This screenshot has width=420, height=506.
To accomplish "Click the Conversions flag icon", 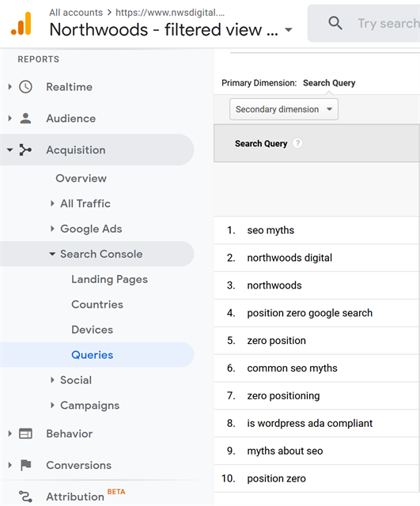I will 25,465.
